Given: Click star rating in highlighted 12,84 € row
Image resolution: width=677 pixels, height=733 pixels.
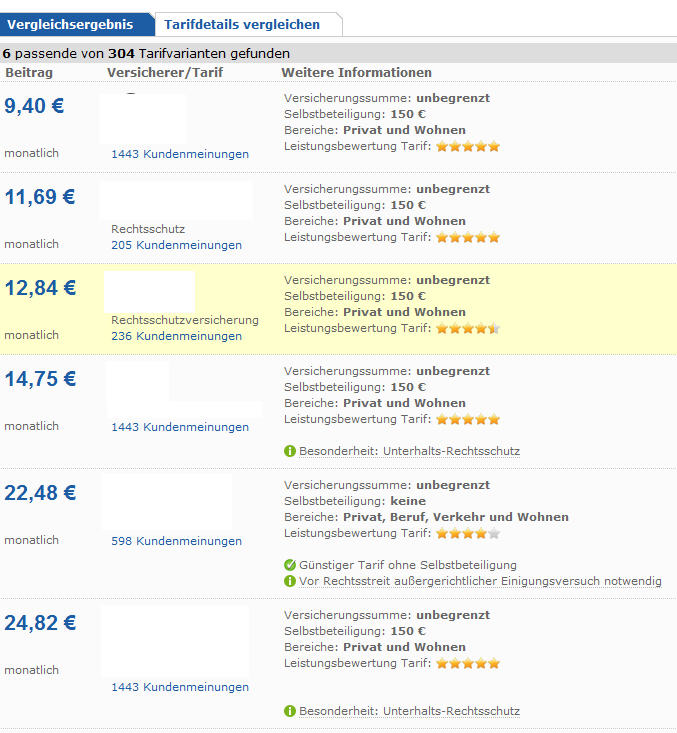Looking at the screenshot, I should click(467, 328).
